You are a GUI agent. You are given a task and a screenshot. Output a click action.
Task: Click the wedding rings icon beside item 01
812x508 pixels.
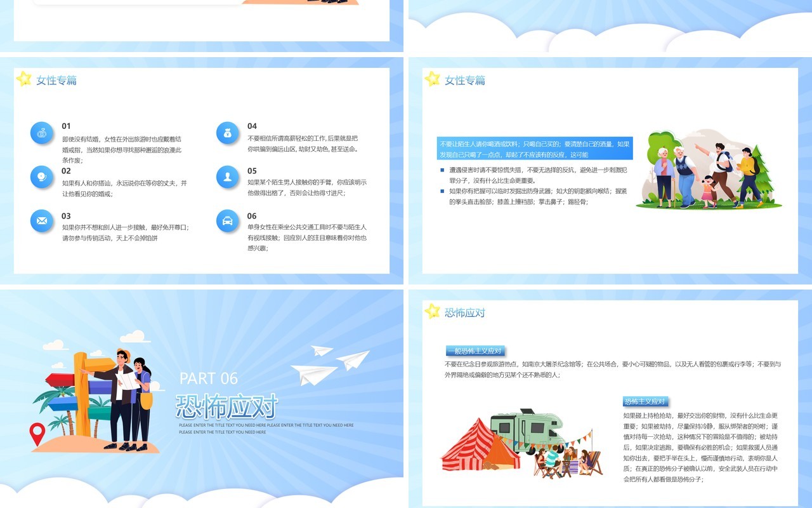click(x=42, y=133)
